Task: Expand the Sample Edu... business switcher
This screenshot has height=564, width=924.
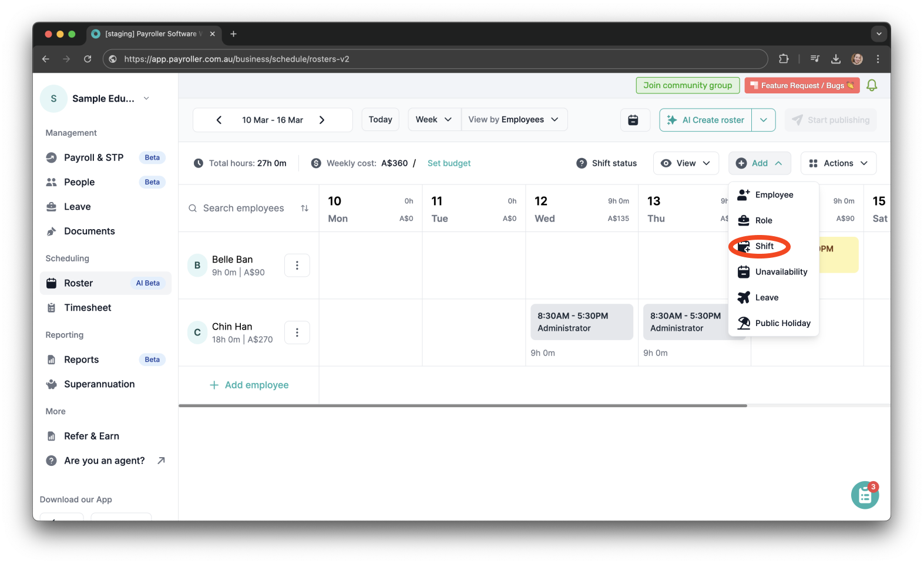Action: pyautogui.click(x=146, y=99)
